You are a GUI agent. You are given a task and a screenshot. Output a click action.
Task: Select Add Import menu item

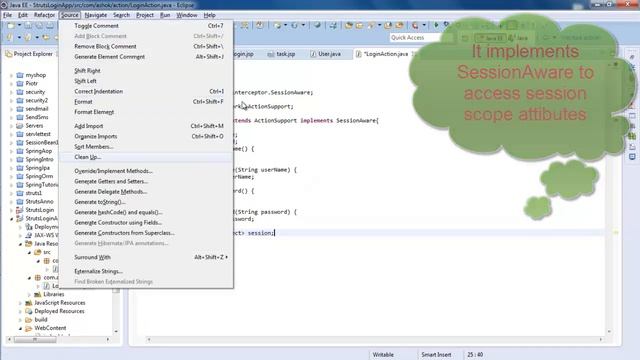[x=146, y=126]
